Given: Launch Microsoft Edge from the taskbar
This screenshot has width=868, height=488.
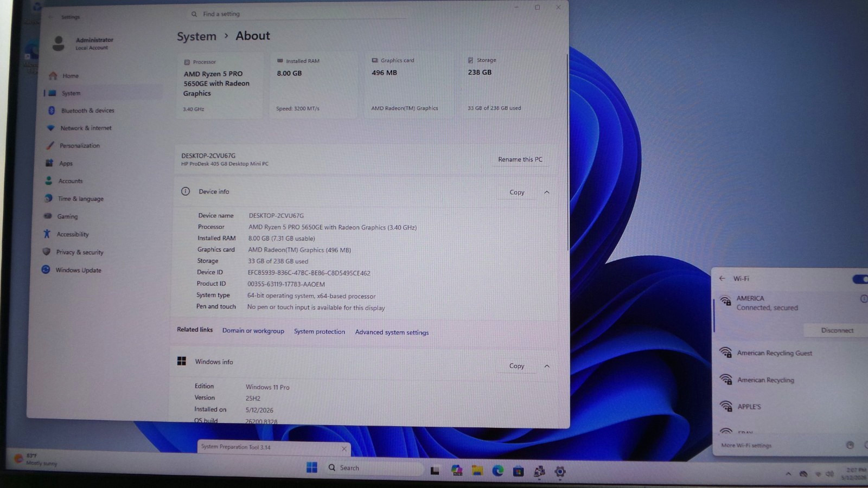Looking at the screenshot, I should [498, 471].
